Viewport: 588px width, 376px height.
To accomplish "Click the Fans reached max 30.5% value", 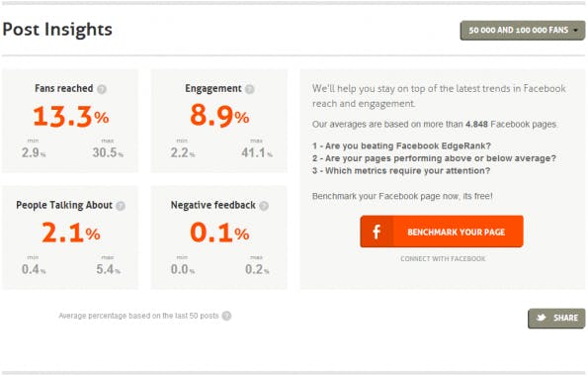I will click(108, 152).
